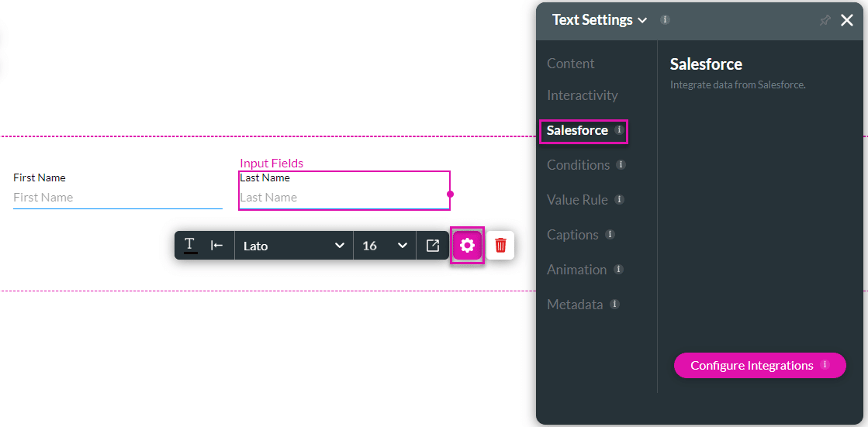Open settings with the gear icon
This screenshot has height=427, width=868.
(x=467, y=246)
